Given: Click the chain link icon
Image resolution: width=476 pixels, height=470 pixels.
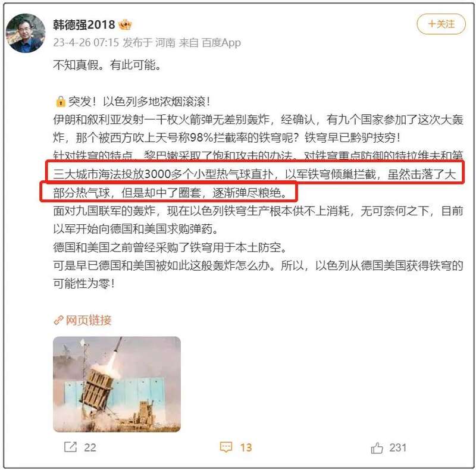Looking at the screenshot, I should click(x=58, y=320).
